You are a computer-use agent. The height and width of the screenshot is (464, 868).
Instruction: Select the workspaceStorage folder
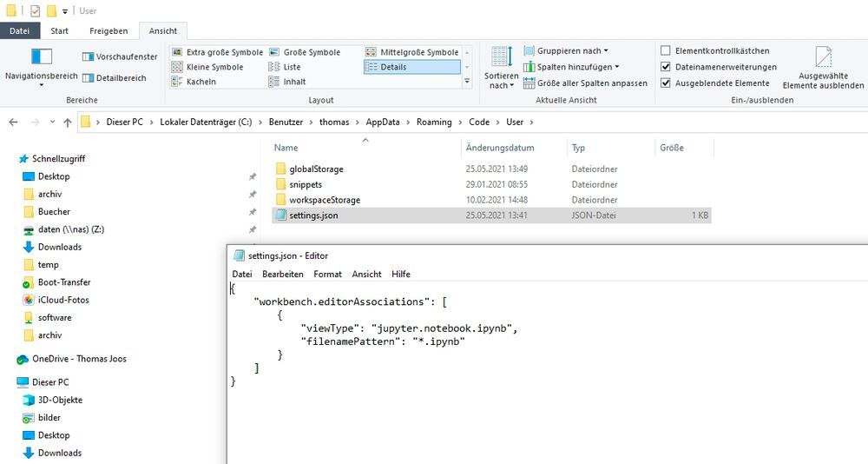pyautogui.click(x=325, y=200)
